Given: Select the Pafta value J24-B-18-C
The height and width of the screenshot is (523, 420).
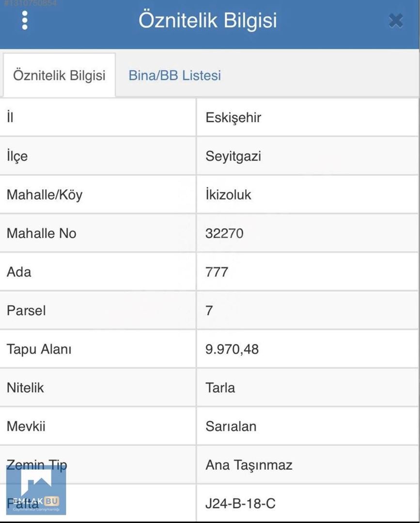Looking at the screenshot, I should click(x=240, y=504).
